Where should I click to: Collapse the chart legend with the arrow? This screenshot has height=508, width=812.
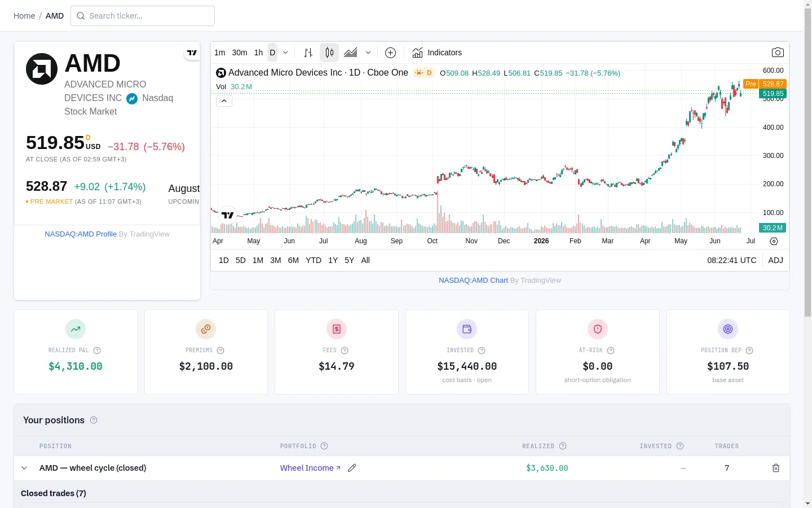tap(224, 101)
